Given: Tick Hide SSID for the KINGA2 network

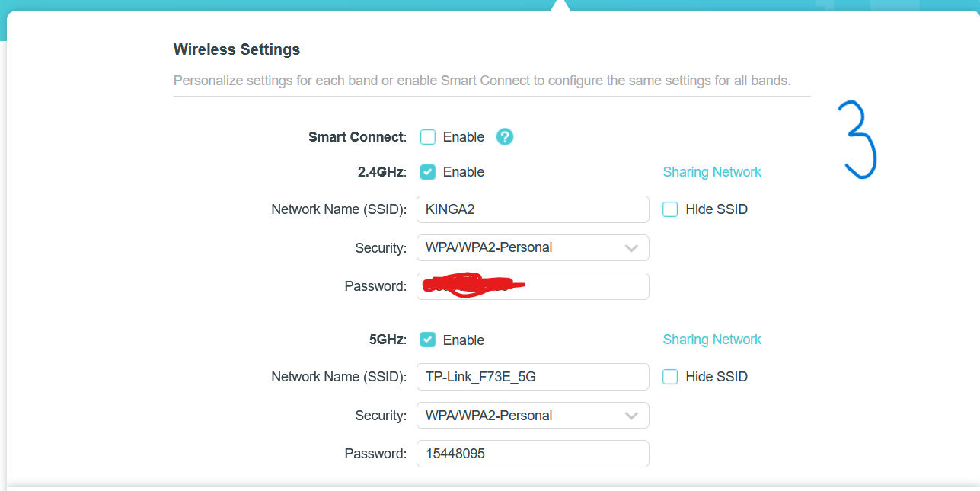Looking at the screenshot, I should [670, 209].
